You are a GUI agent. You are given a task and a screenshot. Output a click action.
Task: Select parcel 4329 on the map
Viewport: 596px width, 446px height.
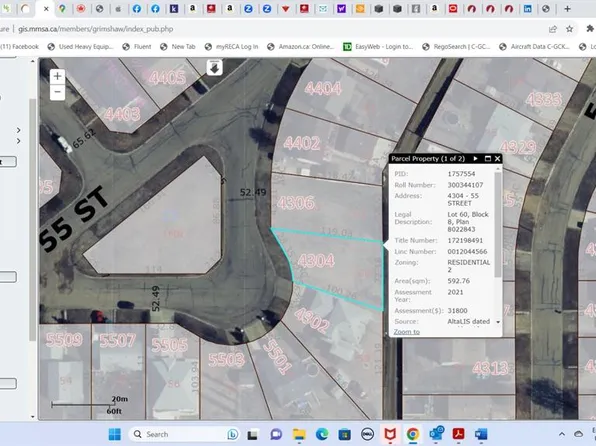tap(518, 147)
